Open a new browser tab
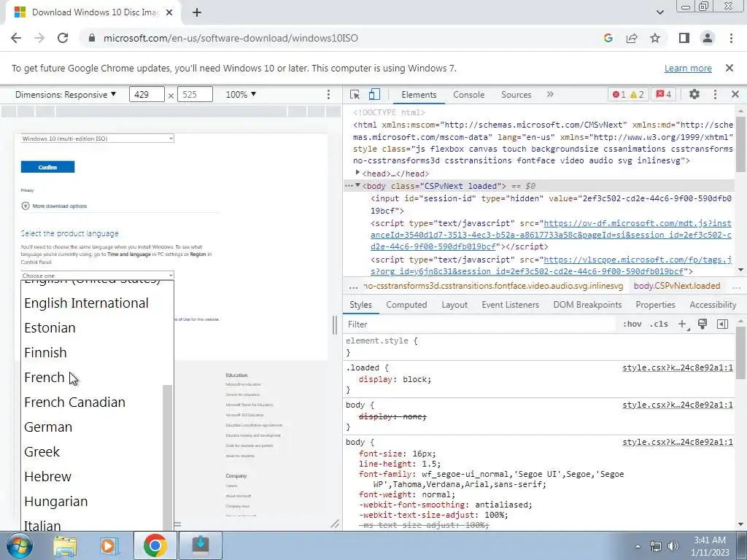This screenshot has height=560, width=747. (197, 12)
